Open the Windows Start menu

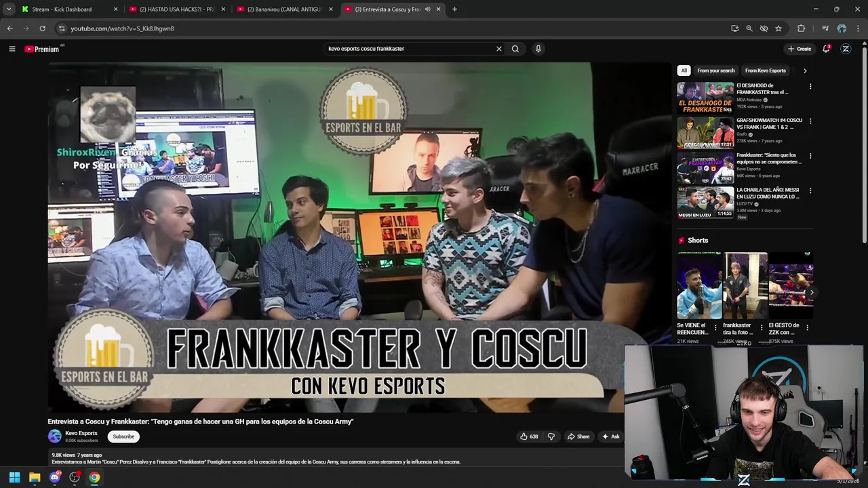[14, 477]
